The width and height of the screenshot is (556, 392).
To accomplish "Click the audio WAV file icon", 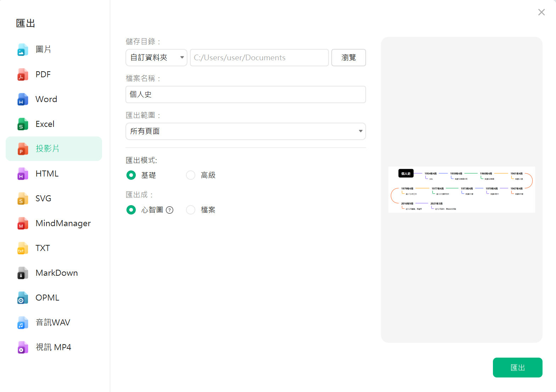I will click(x=23, y=323).
